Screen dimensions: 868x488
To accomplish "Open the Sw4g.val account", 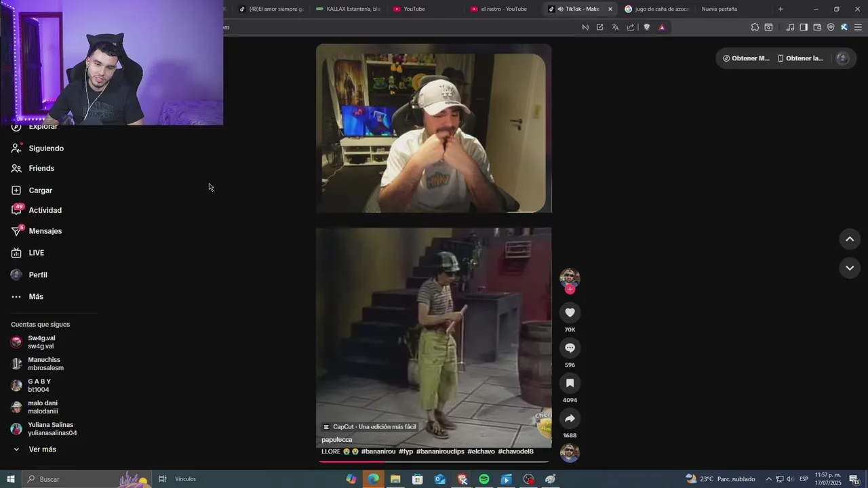I will 41,342.
